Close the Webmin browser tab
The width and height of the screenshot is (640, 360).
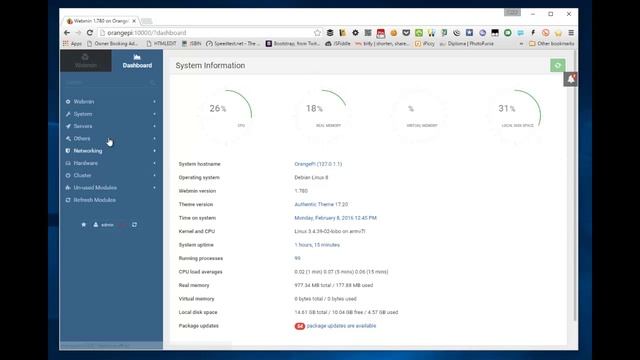134,21
